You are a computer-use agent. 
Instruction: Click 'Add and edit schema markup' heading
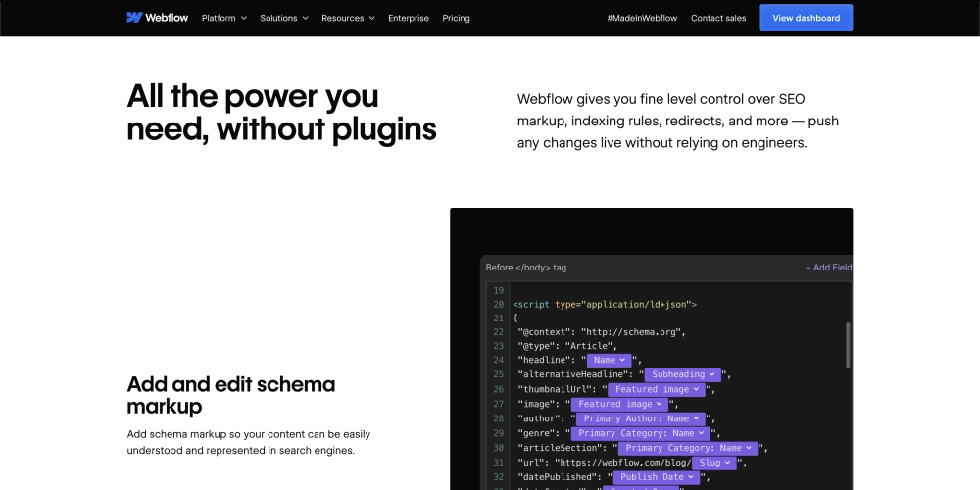pos(231,395)
